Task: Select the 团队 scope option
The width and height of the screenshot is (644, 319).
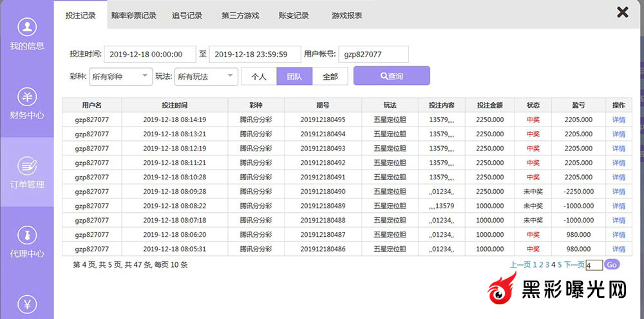Action: (294, 77)
